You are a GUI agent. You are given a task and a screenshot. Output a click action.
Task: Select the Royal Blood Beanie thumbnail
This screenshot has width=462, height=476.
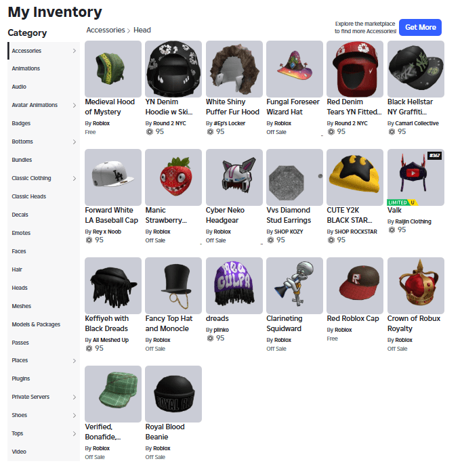(173, 394)
